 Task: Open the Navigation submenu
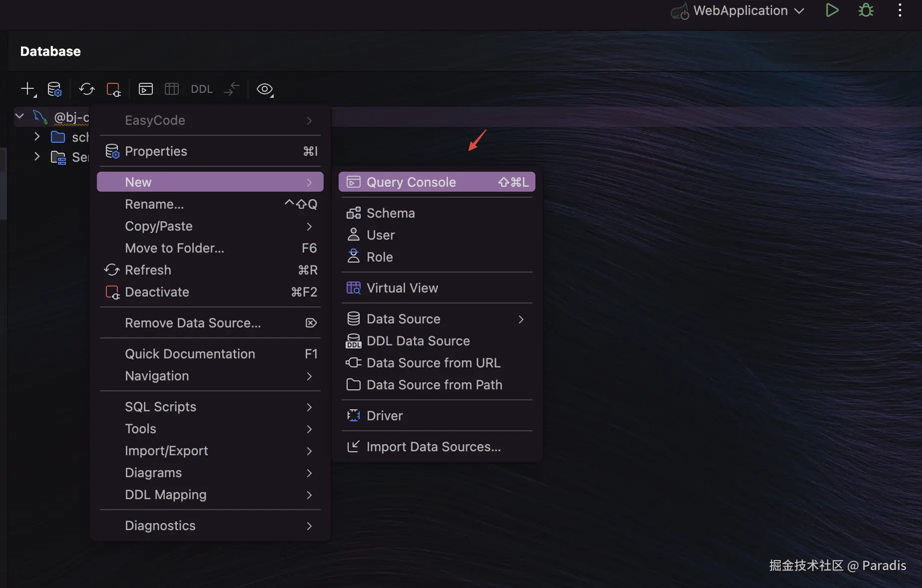(210, 376)
